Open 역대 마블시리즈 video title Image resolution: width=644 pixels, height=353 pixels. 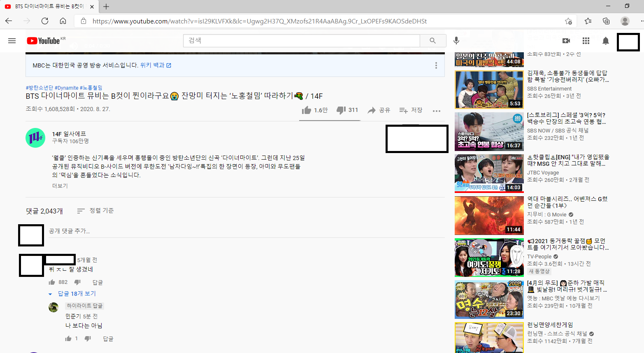[567, 202]
